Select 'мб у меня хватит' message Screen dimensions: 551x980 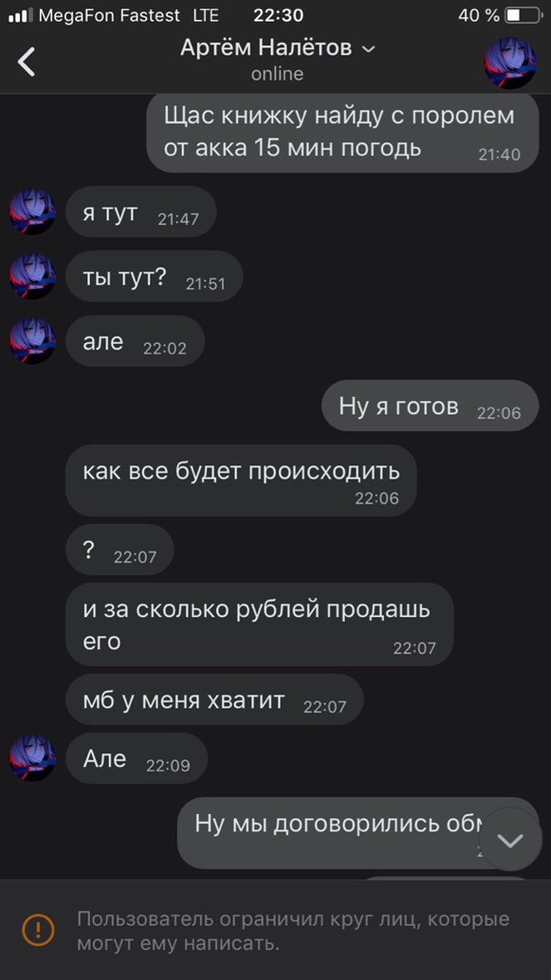tap(214, 700)
